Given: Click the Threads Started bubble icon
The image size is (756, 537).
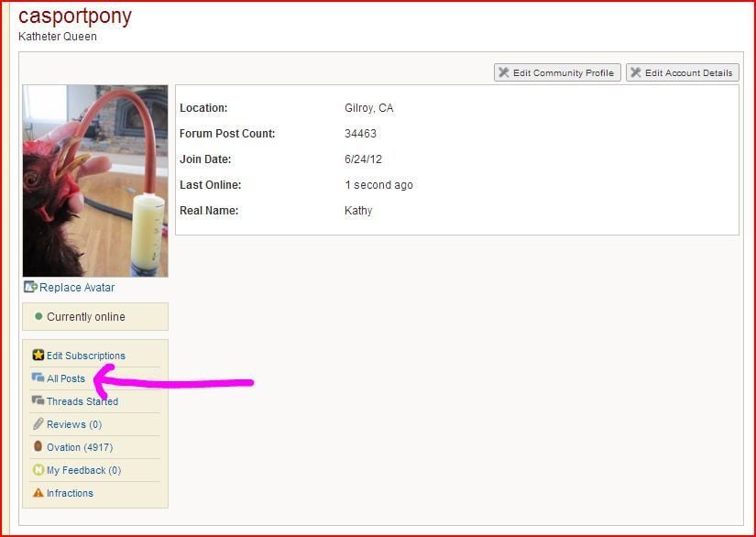Looking at the screenshot, I should click(38, 401).
